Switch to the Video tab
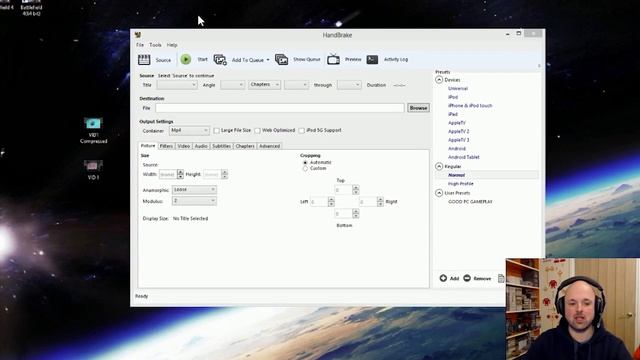 tap(184, 146)
